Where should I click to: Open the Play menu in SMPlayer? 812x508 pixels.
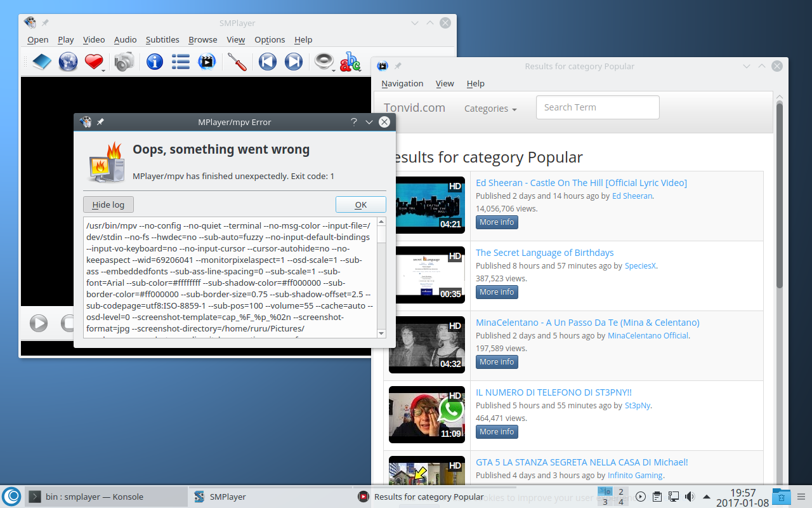pyautogui.click(x=66, y=39)
